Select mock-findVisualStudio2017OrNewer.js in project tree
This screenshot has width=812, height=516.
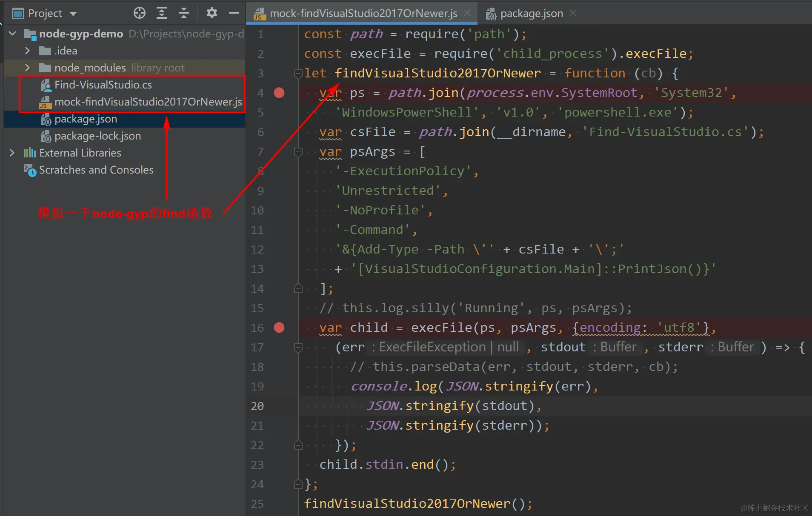[x=148, y=102]
